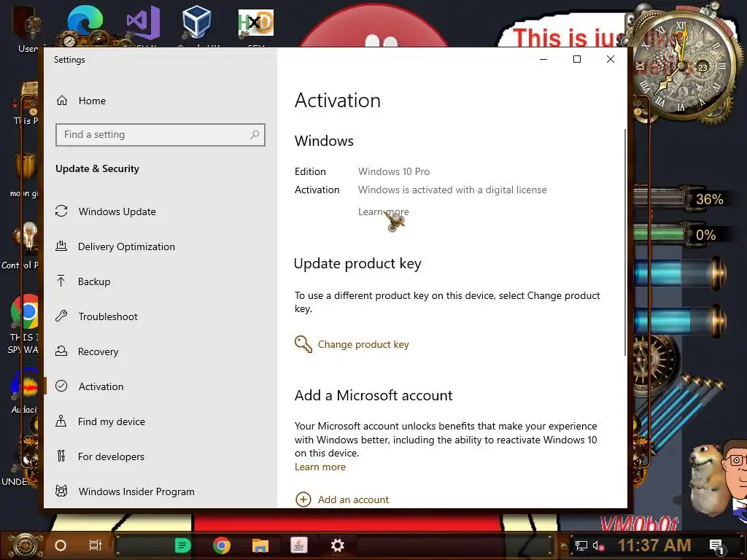This screenshot has height=560, width=747.
Task: Click the key icon for product key
Action: coord(303,344)
